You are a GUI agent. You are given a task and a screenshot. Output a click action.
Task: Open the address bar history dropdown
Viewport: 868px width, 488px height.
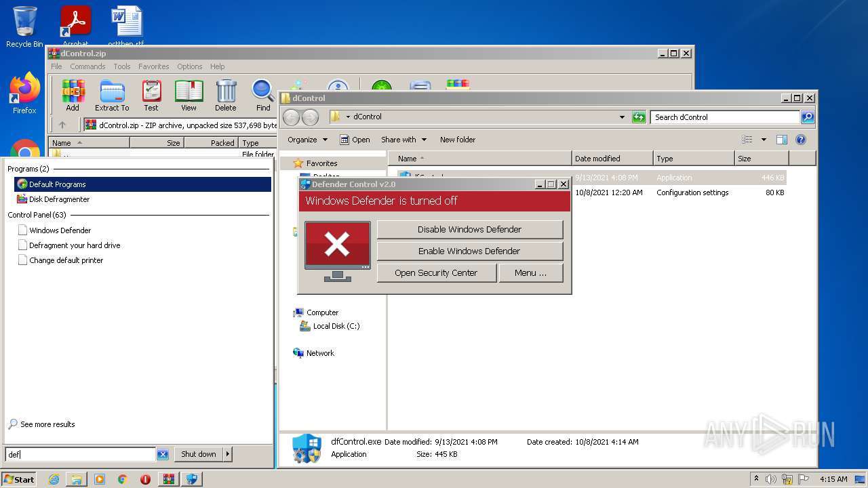coord(622,117)
